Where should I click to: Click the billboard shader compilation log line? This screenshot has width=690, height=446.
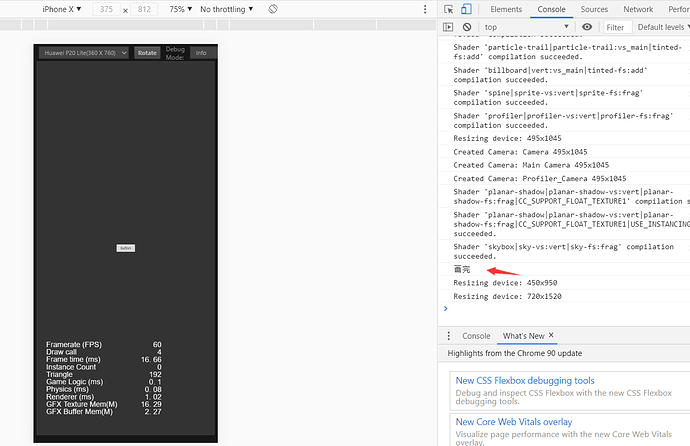click(x=551, y=75)
